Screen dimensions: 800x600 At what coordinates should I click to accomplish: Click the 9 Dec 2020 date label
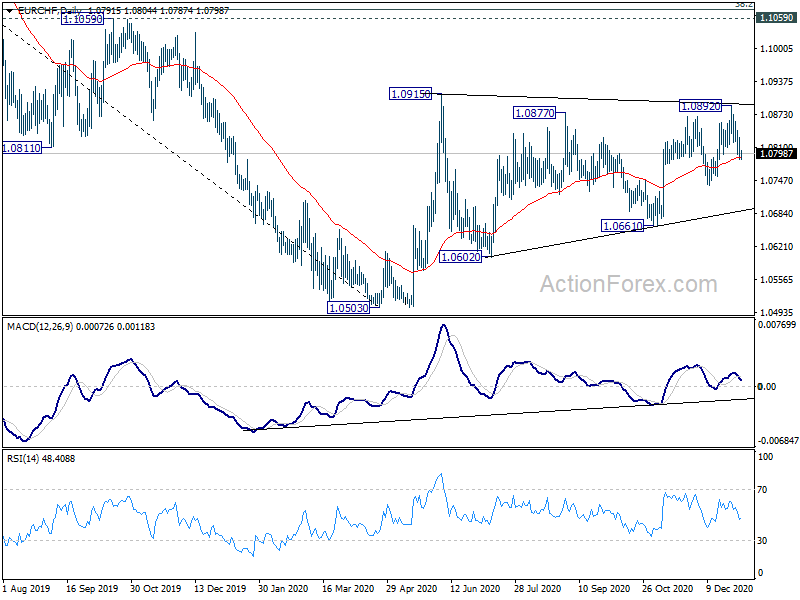(729, 588)
